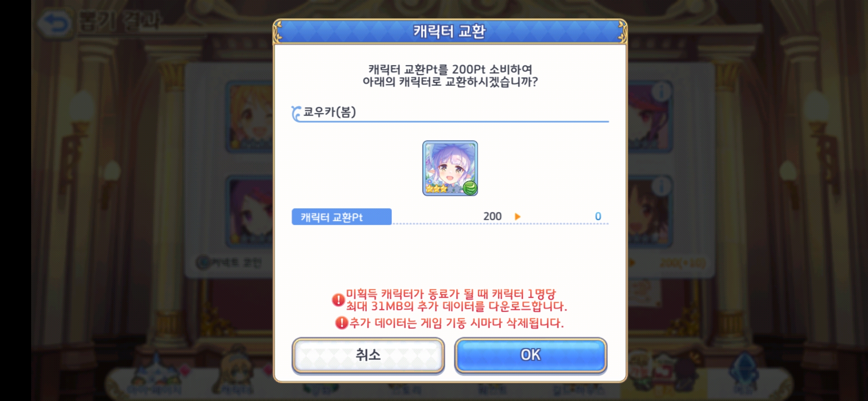Tap the green orb badge on the portrait

pyautogui.click(x=470, y=188)
